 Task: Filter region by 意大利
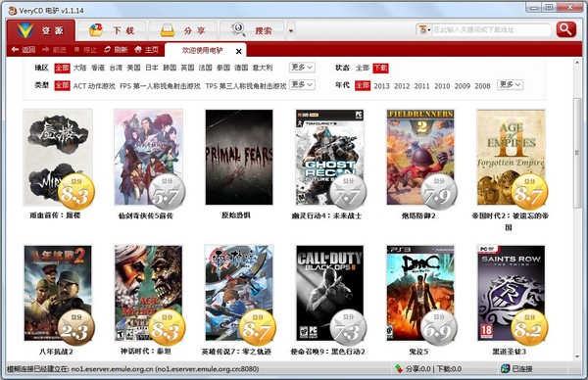263,68
